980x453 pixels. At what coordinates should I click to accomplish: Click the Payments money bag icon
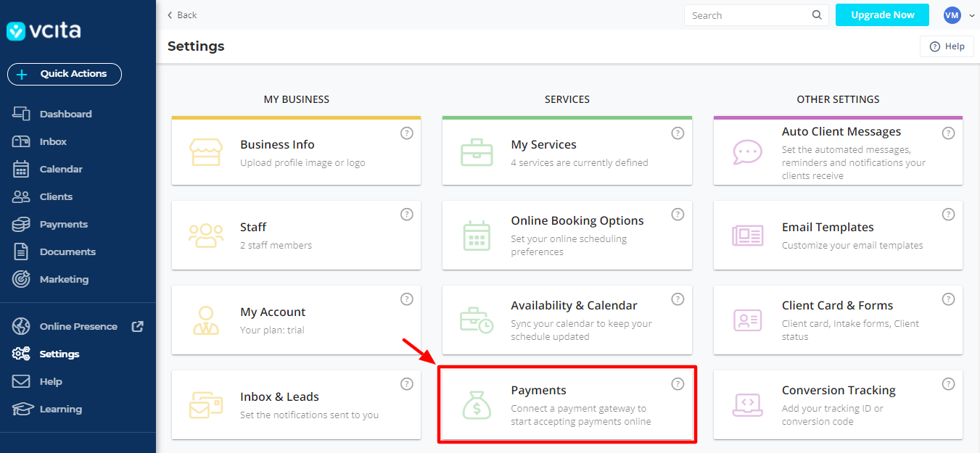(477, 405)
